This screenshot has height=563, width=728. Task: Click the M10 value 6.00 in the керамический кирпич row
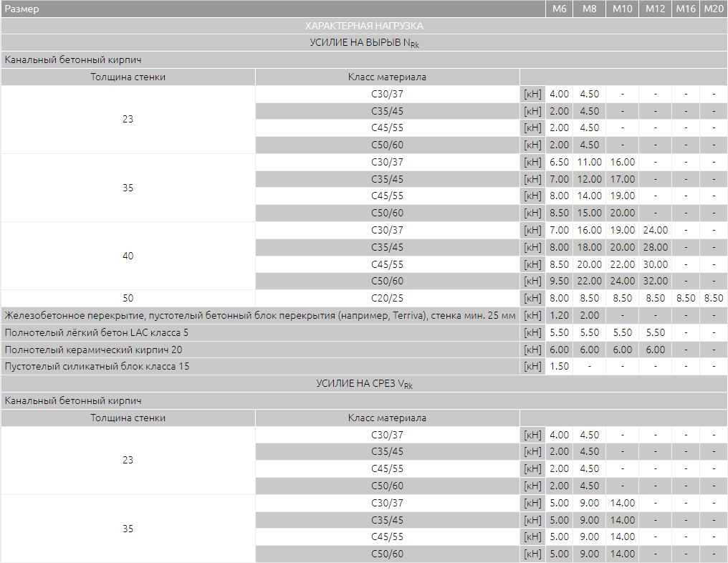tap(622, 350)
